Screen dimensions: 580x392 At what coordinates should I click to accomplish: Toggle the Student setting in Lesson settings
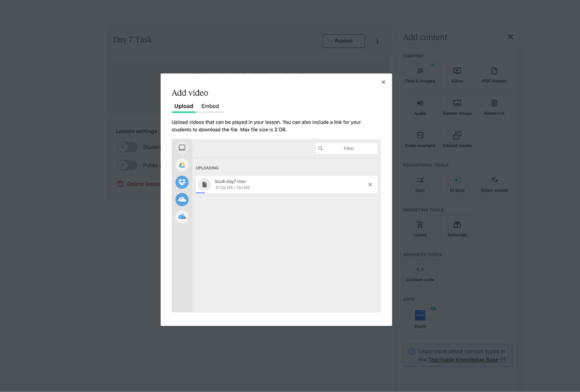point(126,147)
